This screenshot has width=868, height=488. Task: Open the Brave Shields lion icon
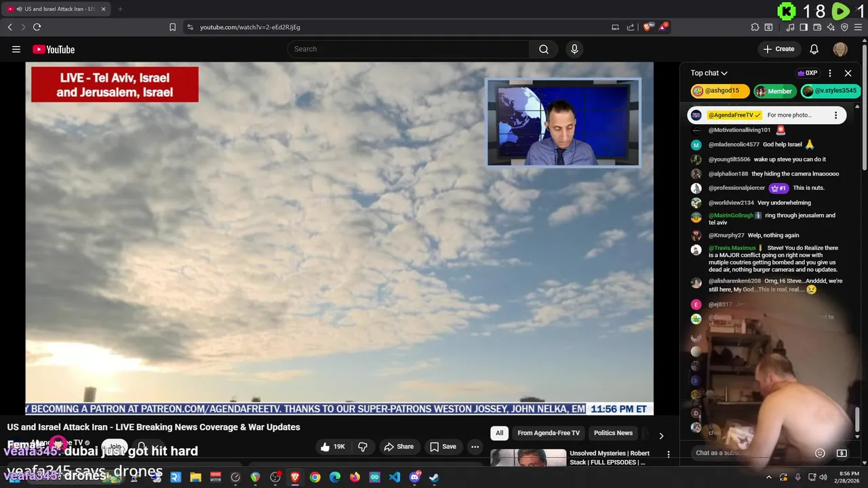(x=647, y=27)
